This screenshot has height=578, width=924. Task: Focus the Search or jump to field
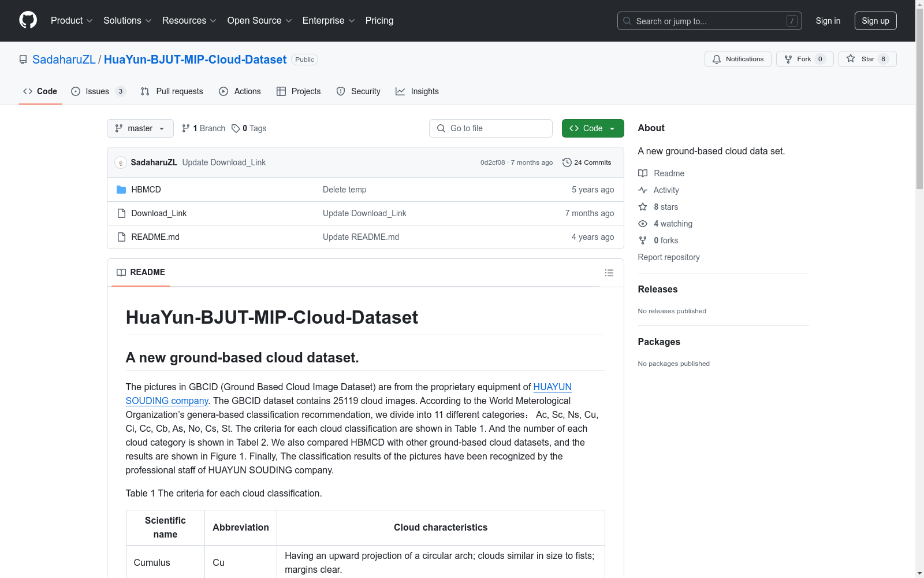710,21
